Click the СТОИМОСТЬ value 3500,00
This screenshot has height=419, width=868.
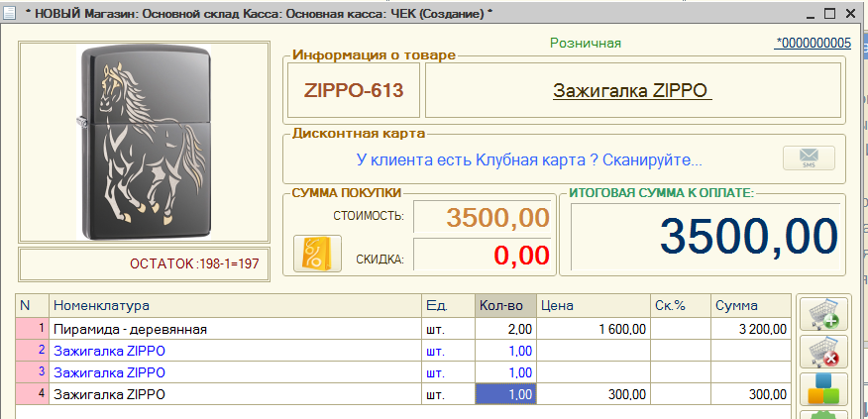pyautogui.click(x=483, y=217)
